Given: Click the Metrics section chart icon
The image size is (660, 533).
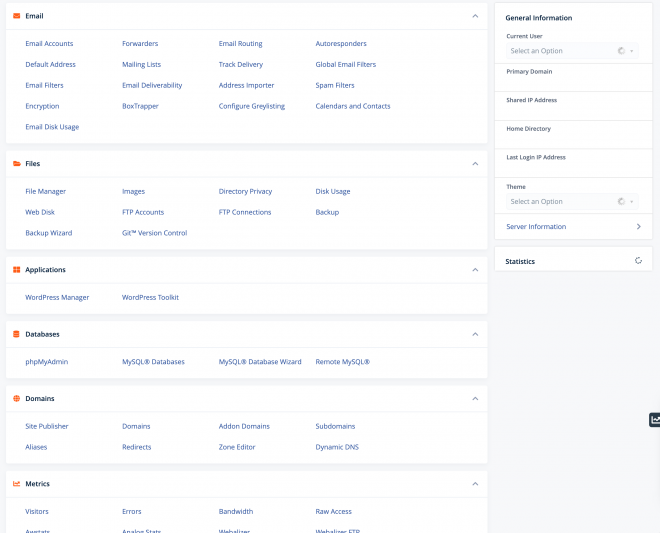Looking at the screenshot, I should (x=16, y=484).
